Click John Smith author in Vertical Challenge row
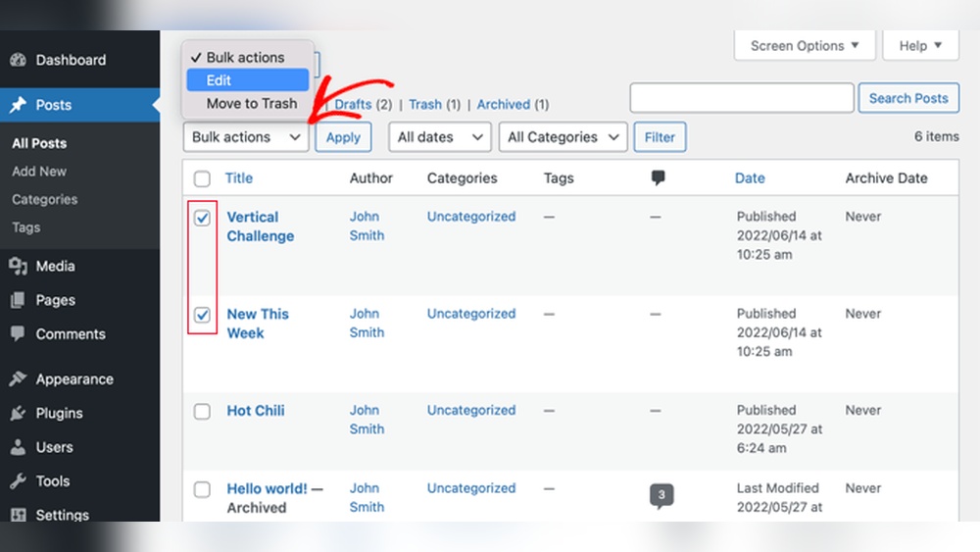The height and width of the screenshot is (552, 980). point(367,226)
